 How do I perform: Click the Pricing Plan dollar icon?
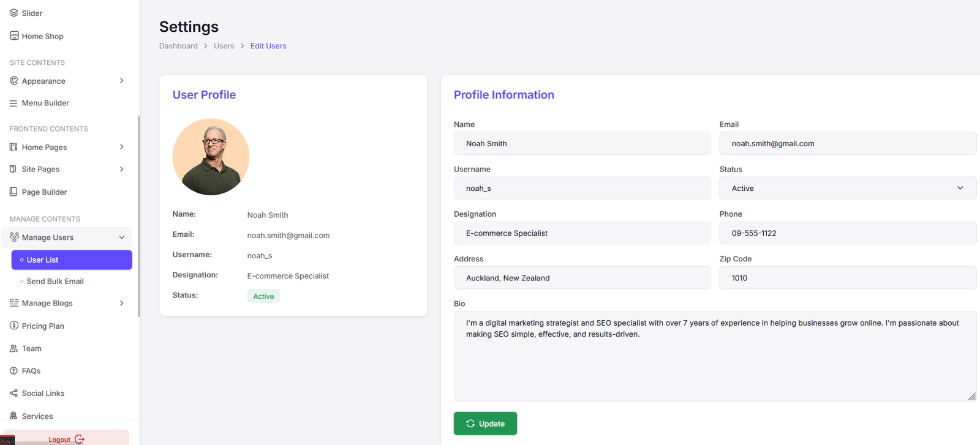click(x=13, y=326)
